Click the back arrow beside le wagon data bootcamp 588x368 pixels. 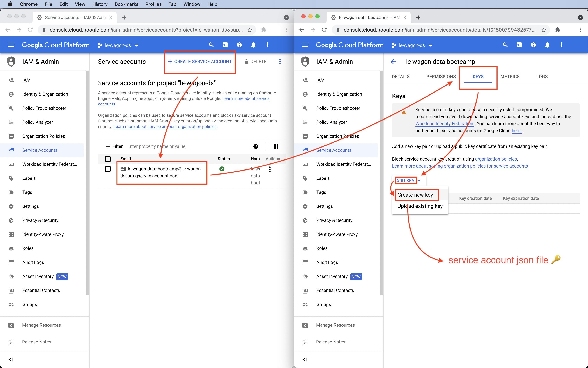(393, 62)
